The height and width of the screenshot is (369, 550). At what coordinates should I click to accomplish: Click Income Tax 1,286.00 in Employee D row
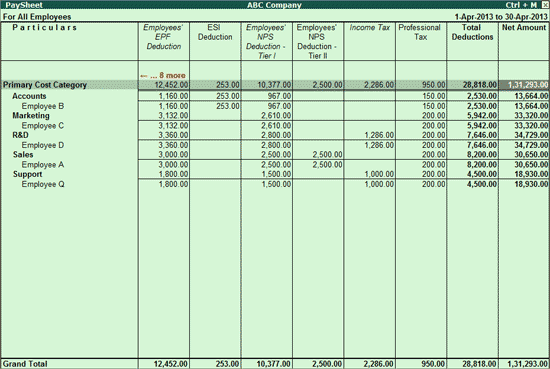379,145
